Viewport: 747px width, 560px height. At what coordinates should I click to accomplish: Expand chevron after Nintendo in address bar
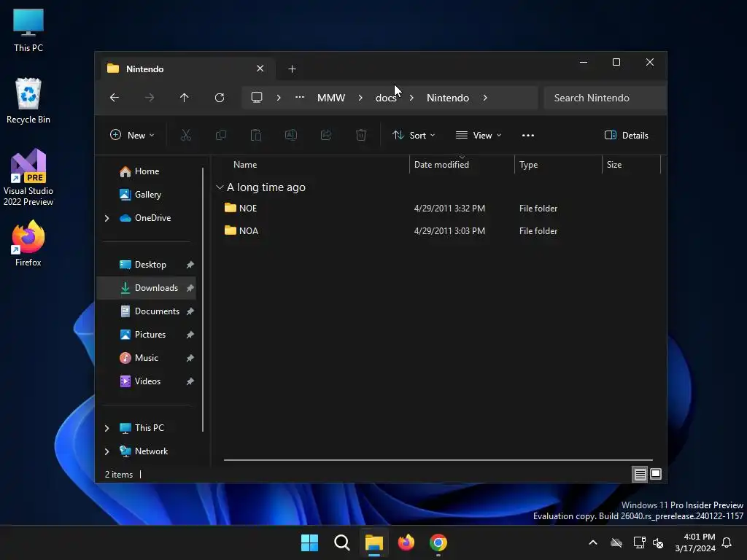[x=485, y=98]
